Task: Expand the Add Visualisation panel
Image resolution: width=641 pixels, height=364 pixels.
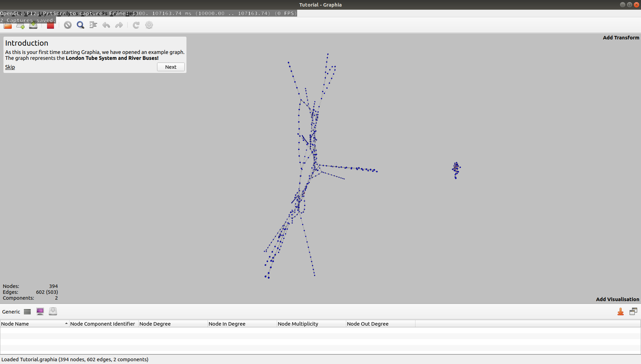Action: (617, 299)
